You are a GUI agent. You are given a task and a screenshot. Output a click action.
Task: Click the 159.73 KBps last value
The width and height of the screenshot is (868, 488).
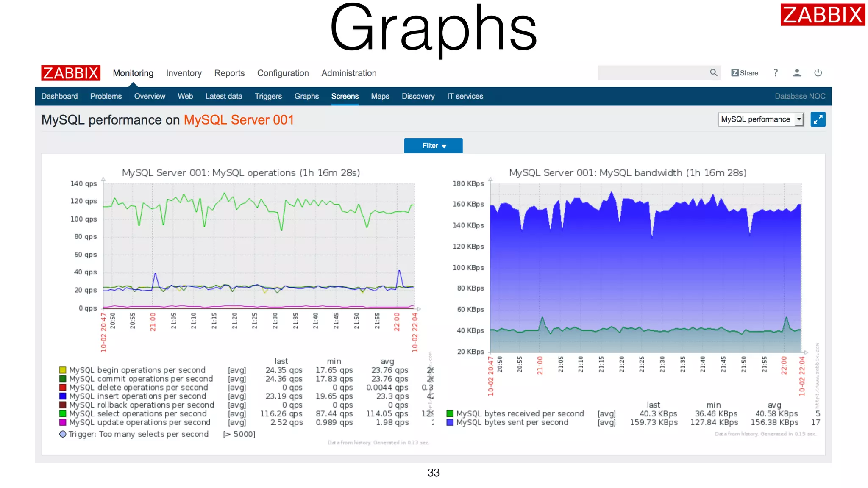coord(654,422)
